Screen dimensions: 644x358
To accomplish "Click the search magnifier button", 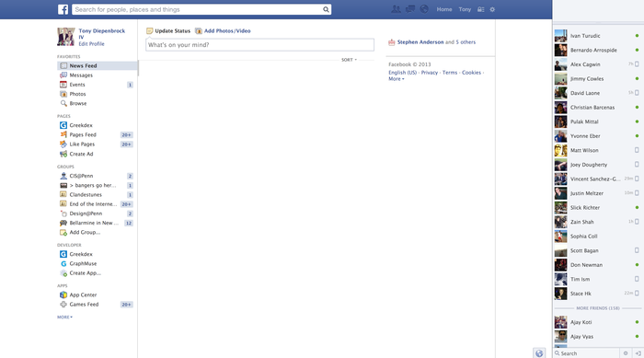I will click(x=326, y=9).
